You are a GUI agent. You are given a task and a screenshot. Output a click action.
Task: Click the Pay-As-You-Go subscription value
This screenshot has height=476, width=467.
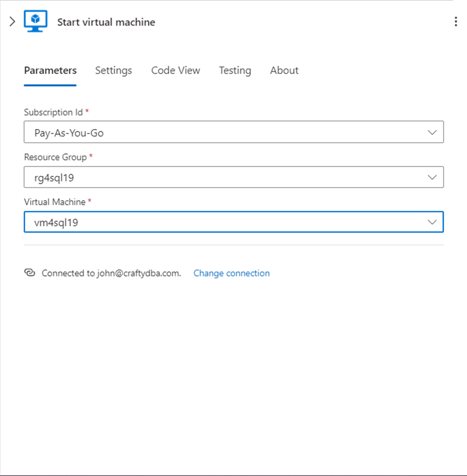click(x=69, y=133)
